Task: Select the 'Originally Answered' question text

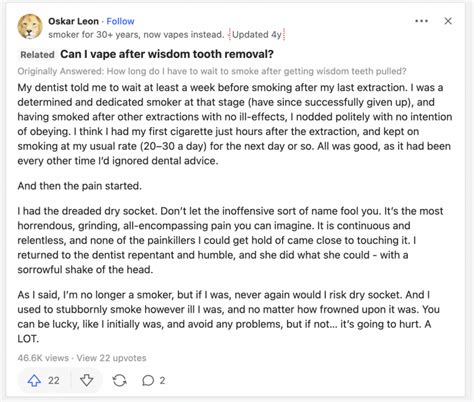Action: [x=212, y=71]
